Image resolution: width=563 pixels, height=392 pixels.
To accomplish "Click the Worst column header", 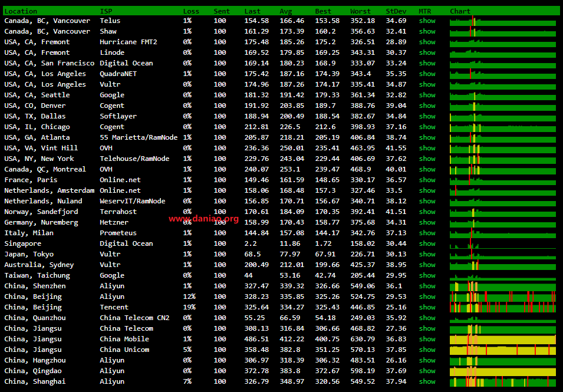I will click(360, 11).
